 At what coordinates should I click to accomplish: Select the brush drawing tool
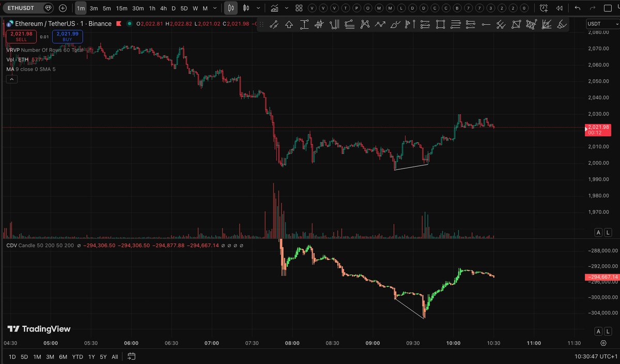[395, 24]
